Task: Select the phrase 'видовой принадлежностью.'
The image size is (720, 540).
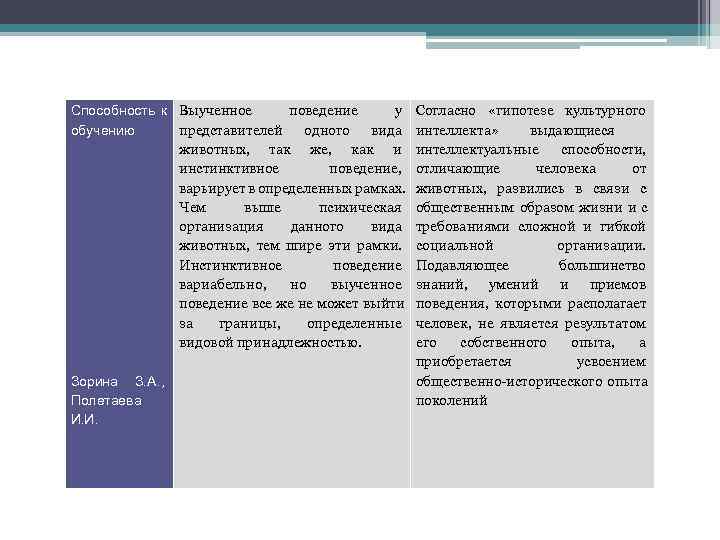Action: tap(270, 343)
